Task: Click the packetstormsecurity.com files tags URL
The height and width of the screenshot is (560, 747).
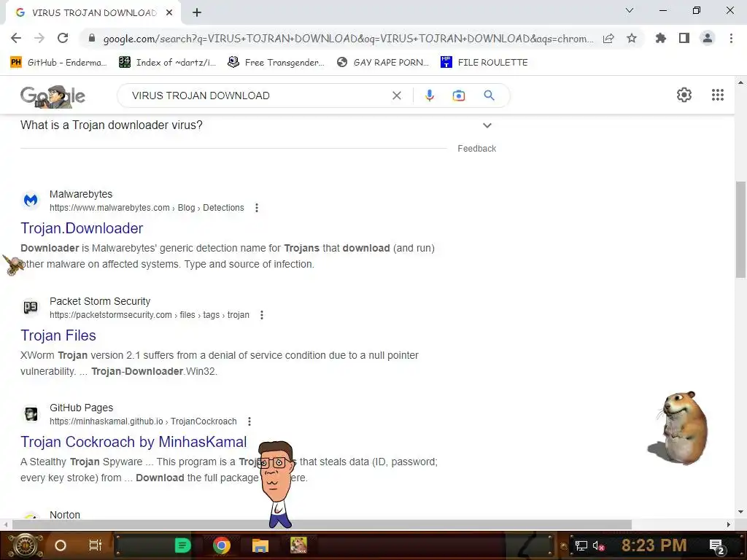Action: (x=149, y=315)
